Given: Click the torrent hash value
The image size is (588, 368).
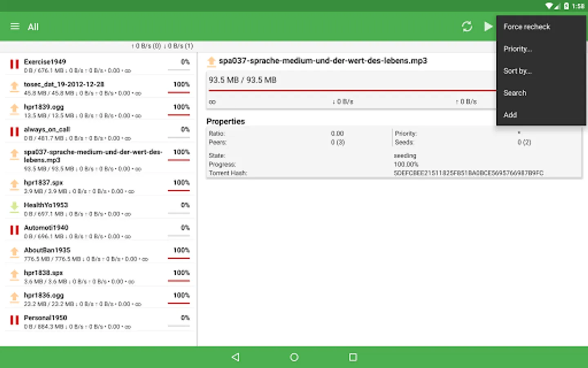Looking at the screenshot, I should [x=468, y=173].
